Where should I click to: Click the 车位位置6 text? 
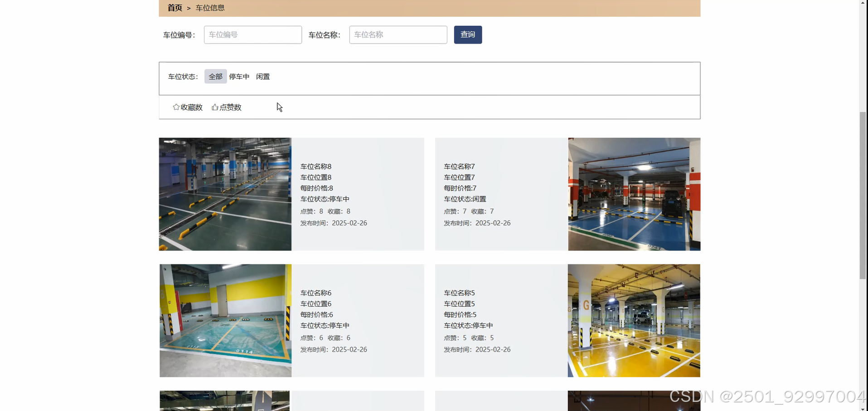pos(316,304)
